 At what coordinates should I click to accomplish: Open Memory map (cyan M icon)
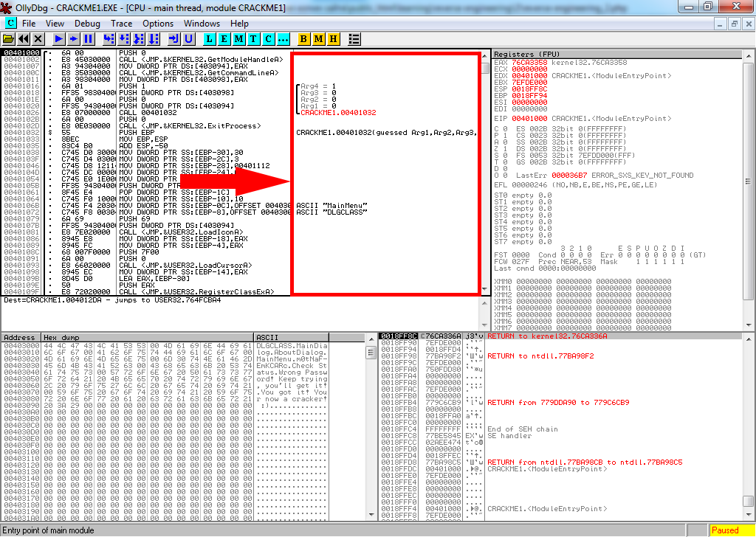point(238,38)
